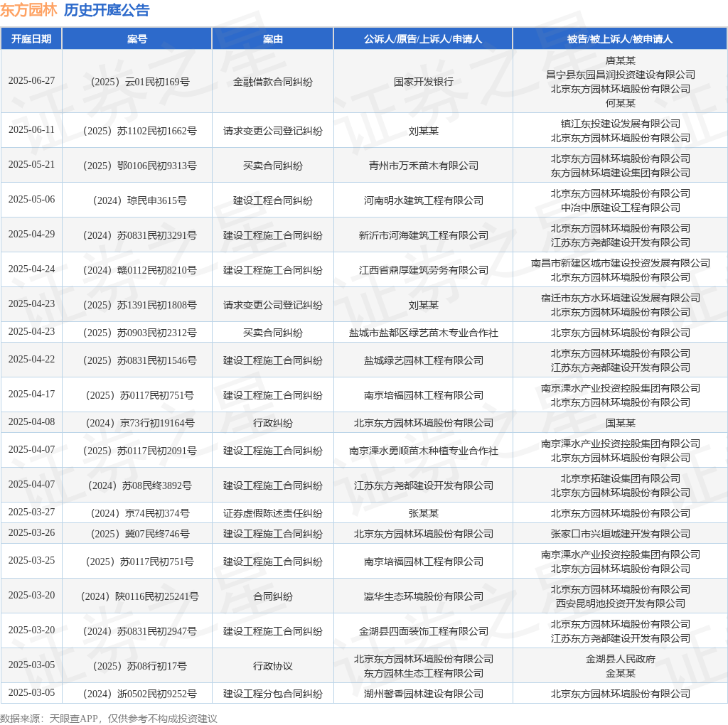Click the date 2025-04-08

click(31, 422)
